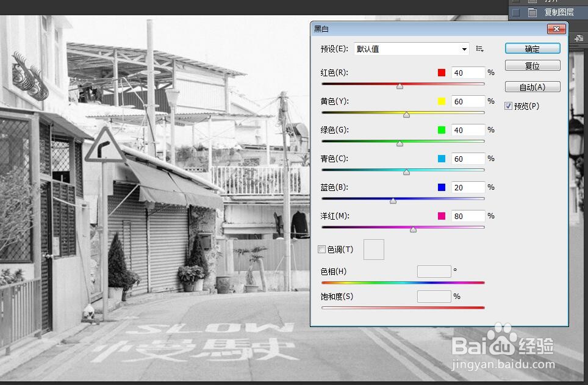Click the 确定 button
588x385 pixels.
tap(532, 48)
